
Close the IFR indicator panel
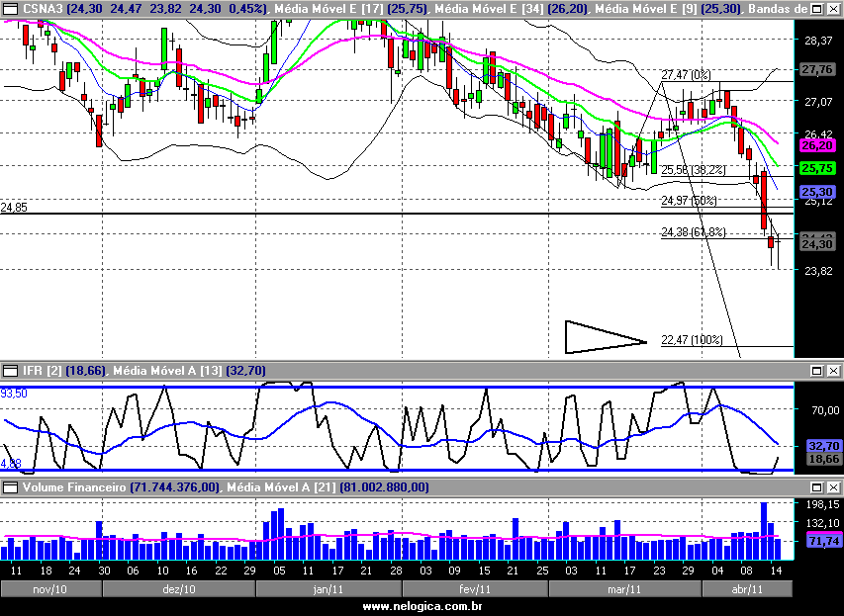pos(833,371)
